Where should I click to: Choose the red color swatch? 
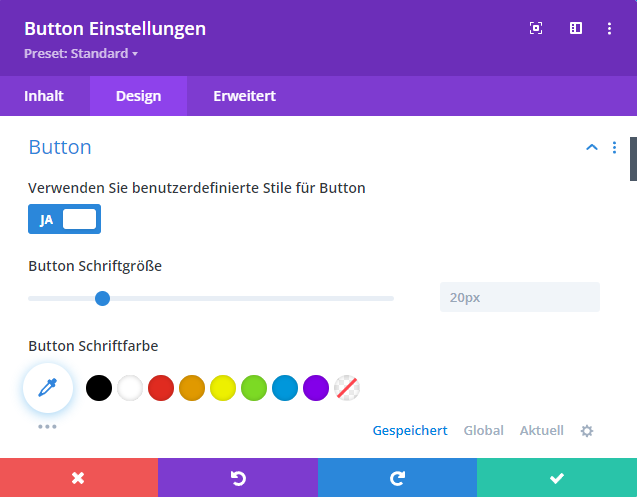pyautogui.click(x=161, y=388)
